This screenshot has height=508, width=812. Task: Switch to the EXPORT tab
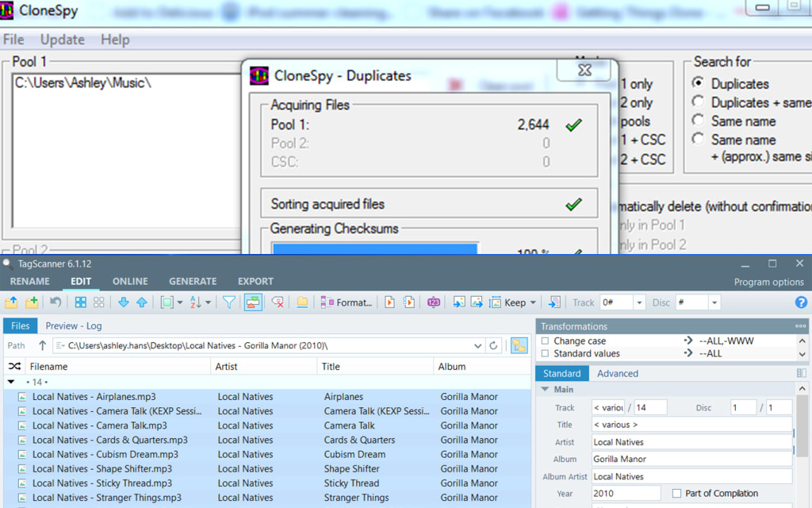pos(255,282)
